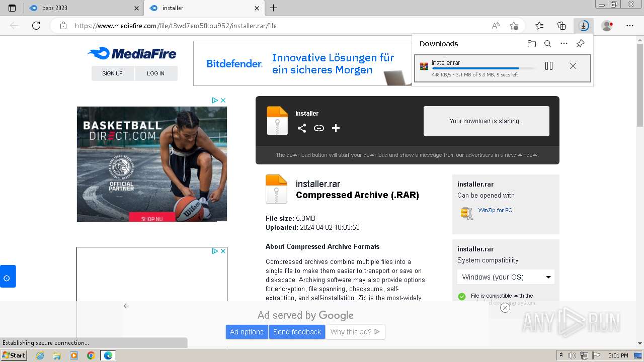This screenshot has height=362, width=644.
Task: Open Edge settings and more menu
Action: pos(630,26)
